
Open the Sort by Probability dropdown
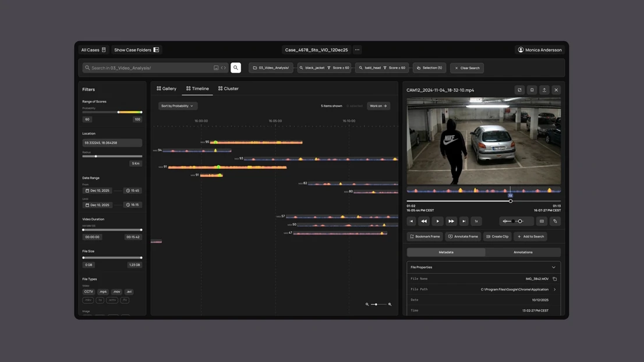click(x=178, y=106)
